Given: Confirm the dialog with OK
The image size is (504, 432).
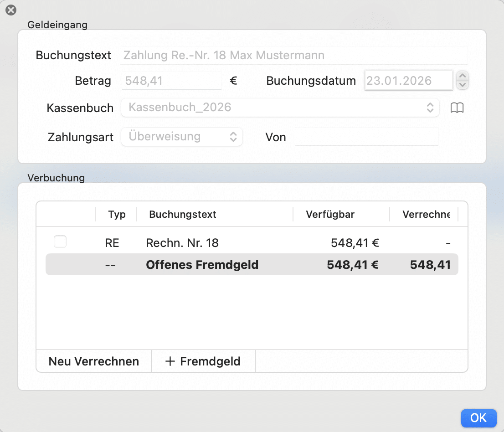Looking at the screenshot, I should [x=478, y=418].
